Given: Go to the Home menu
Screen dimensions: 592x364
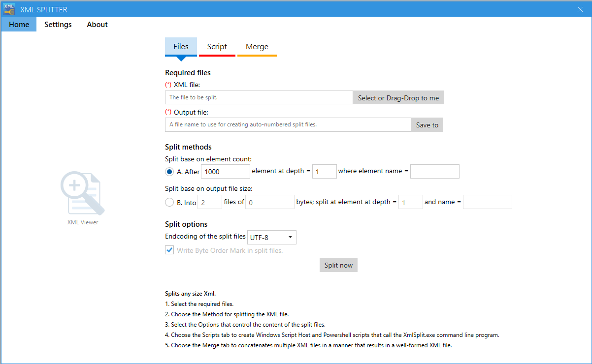Looking at the screenshot, I should [19, 25].
